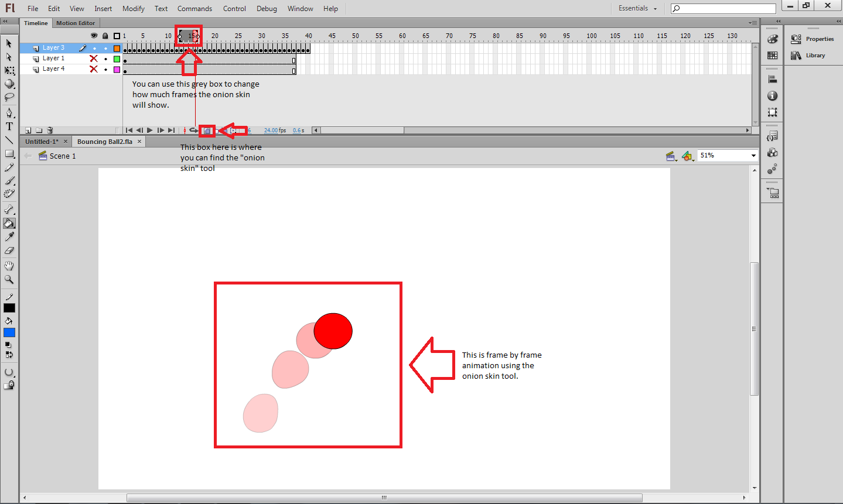Show the hidden Layer 1
The image size is (843, 504).
click(93, 58)
